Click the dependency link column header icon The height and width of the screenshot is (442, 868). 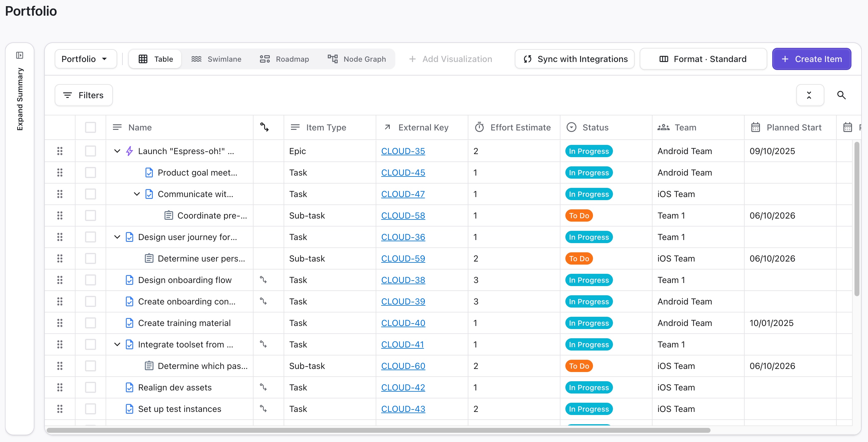click(265, 127)
